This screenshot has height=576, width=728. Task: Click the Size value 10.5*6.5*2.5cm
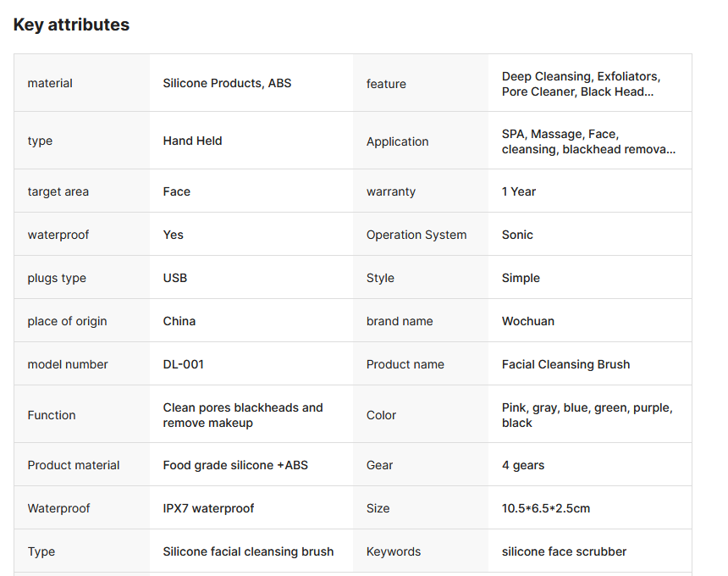(546, 508)
